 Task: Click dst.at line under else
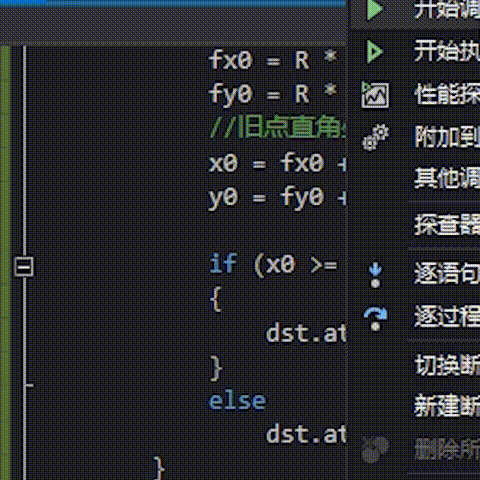[x=305, y=434]
